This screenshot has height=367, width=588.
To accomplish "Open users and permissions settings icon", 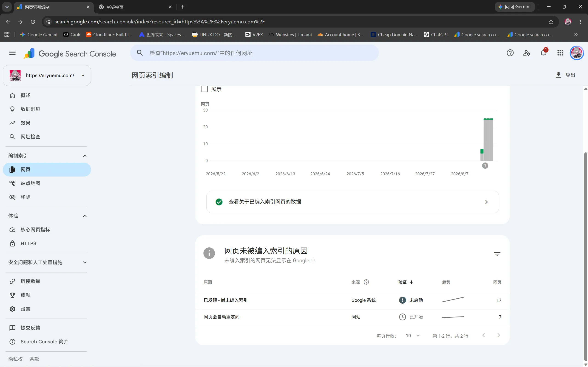I will (526, 53).
